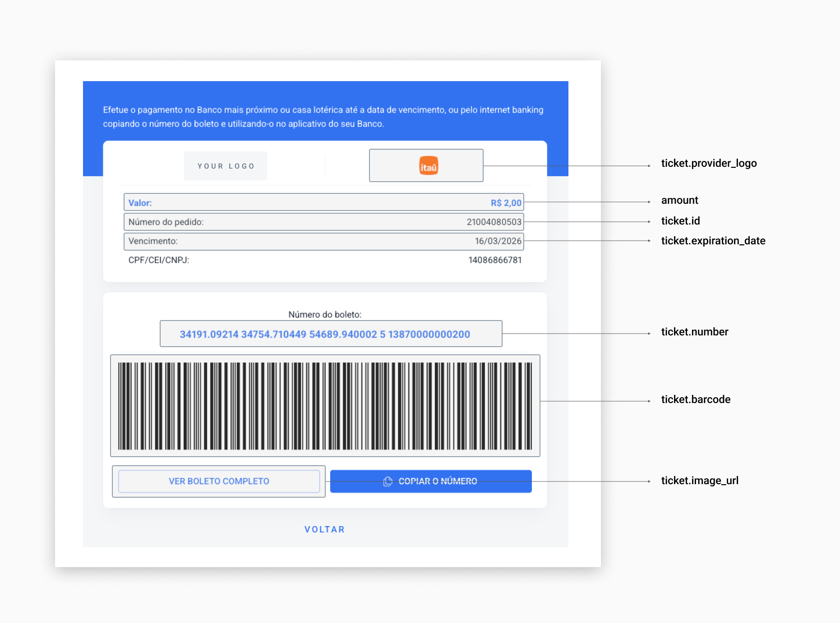Viewport: 840px width, 623px height.
Task: Select the YOUR LOGO placeholder image
Action: (x=225, y=165)
